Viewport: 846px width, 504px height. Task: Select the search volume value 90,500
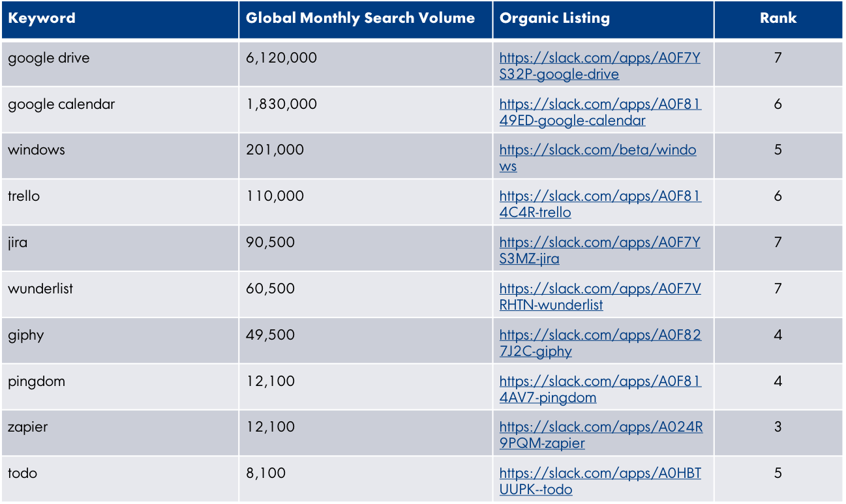[x=270, y=243]
